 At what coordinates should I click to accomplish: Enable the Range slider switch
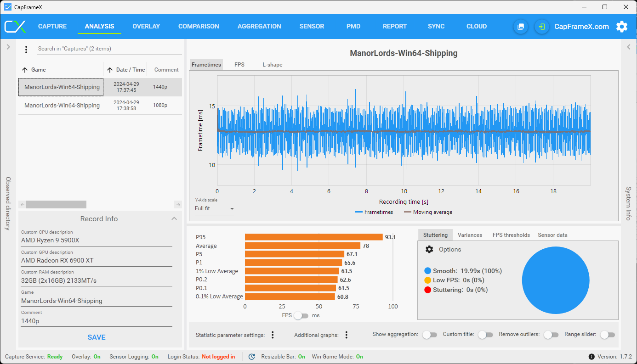[607, 335]
